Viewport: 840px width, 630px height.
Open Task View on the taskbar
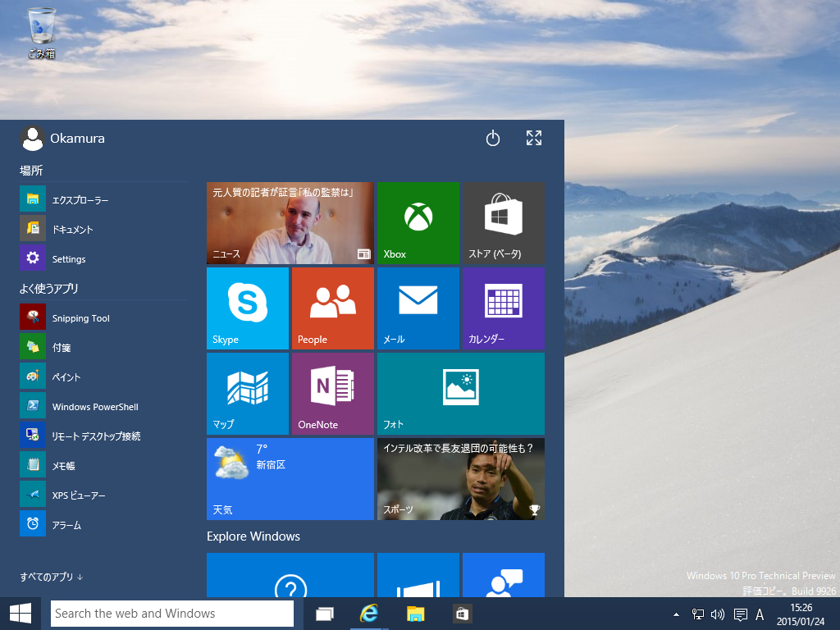pos(324,614)
